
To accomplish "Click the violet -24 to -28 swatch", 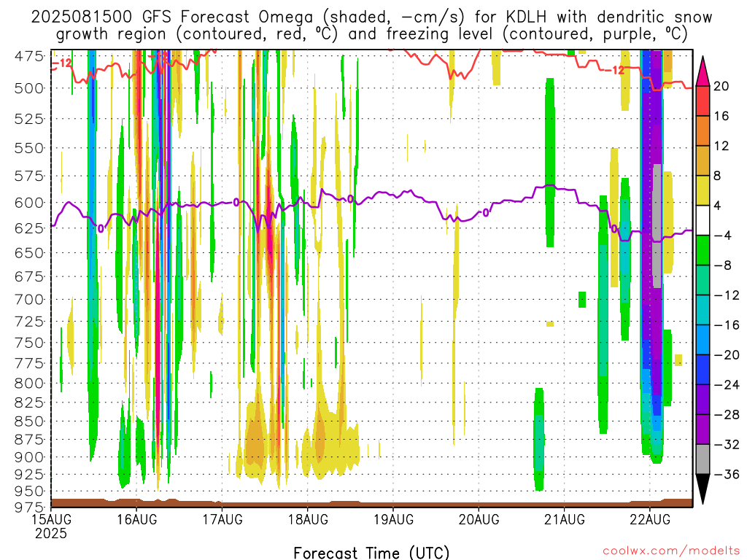I will (703, 400).
